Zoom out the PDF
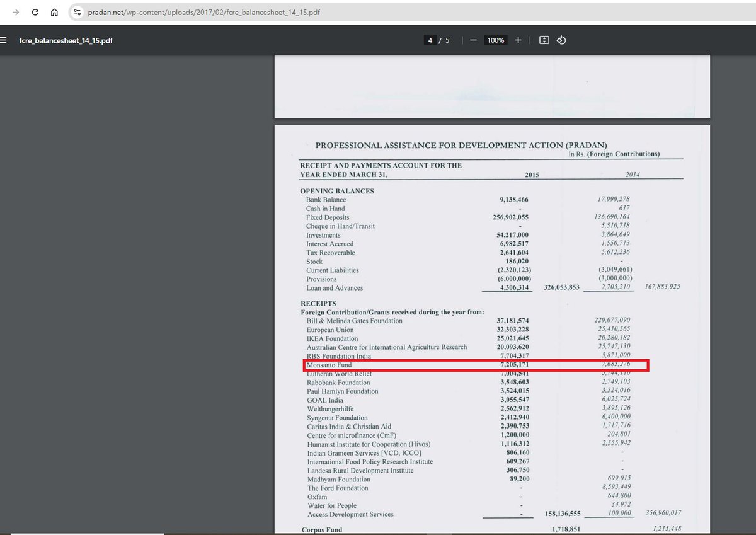Viewport: 756px width, 535px height. [x=473, y=40]
